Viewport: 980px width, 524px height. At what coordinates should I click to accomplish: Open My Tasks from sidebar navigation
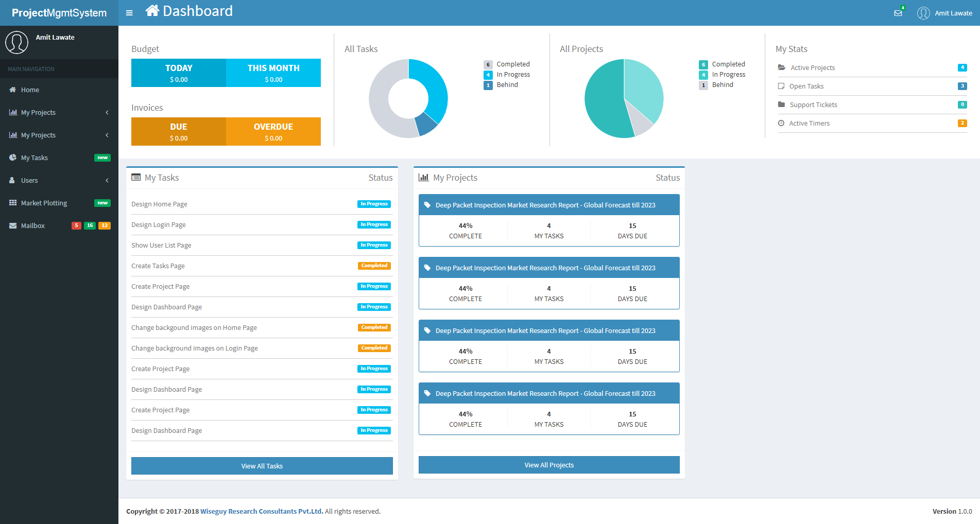(x=59, y=158)
